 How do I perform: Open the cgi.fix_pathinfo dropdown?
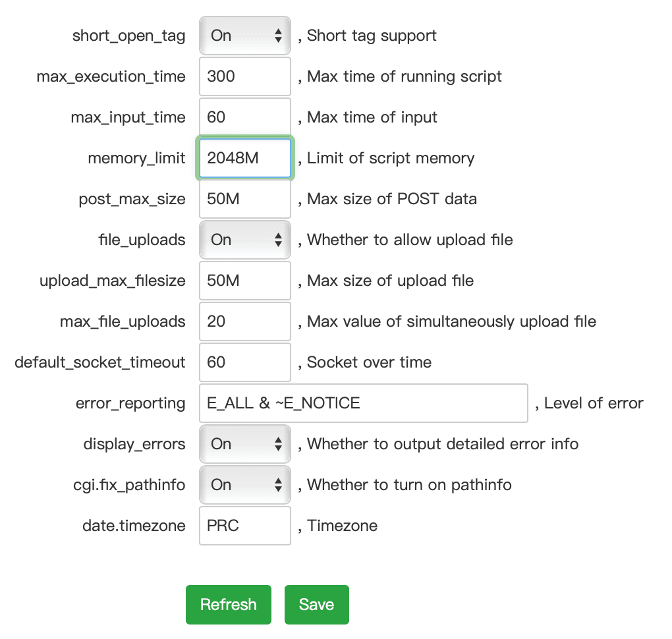click(237, 485)
